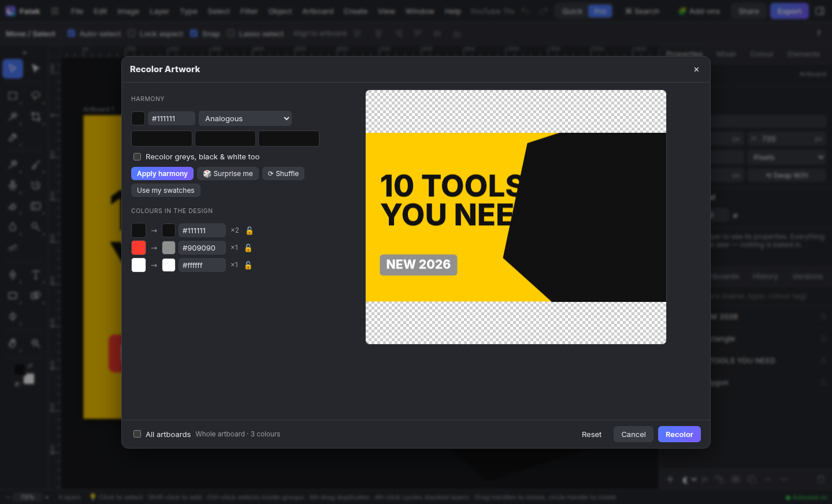The height and width of the screenshot is (504, 832).
Task: Select the Lasso tool in the toolbar
Action: [36, 95]
